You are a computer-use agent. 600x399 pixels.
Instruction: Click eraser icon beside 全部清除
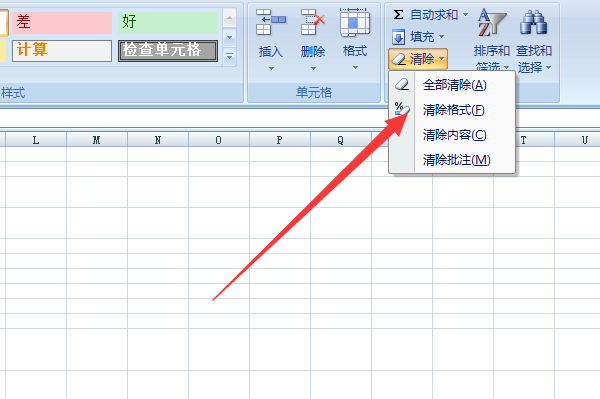(402, 84)
